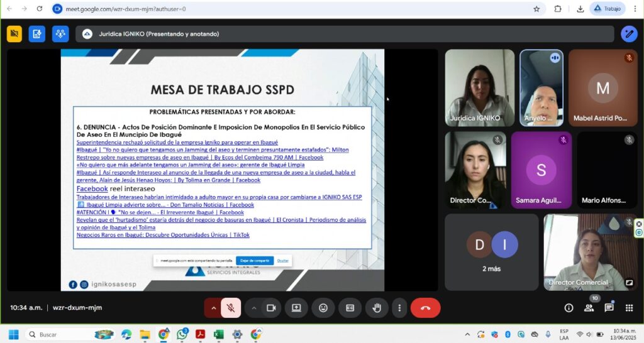This screenshot has height=343, width=644.
Task: Open WhatsApp from taskbar
Action: tap(182, 334)
